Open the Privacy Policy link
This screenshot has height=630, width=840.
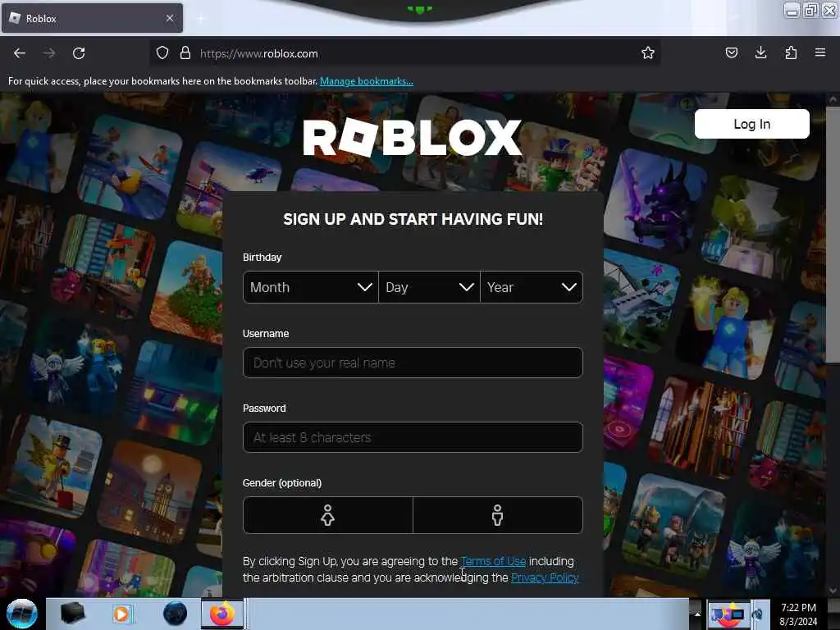point(545,577)
